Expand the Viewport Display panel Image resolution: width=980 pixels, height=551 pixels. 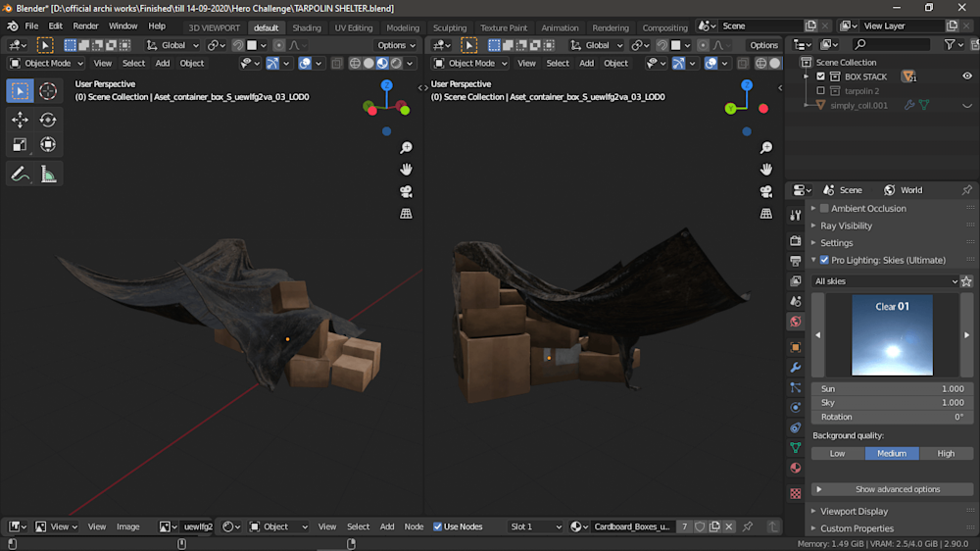854,511
